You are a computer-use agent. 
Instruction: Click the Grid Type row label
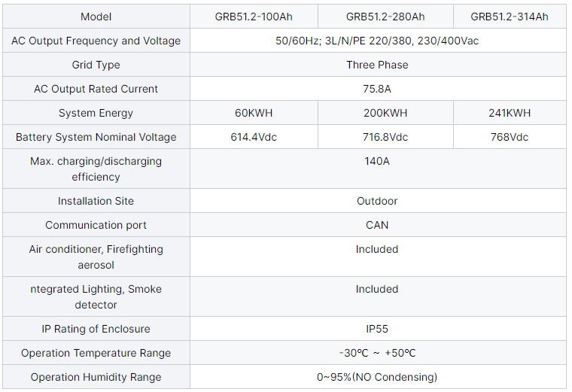click(x=96, y=65)
